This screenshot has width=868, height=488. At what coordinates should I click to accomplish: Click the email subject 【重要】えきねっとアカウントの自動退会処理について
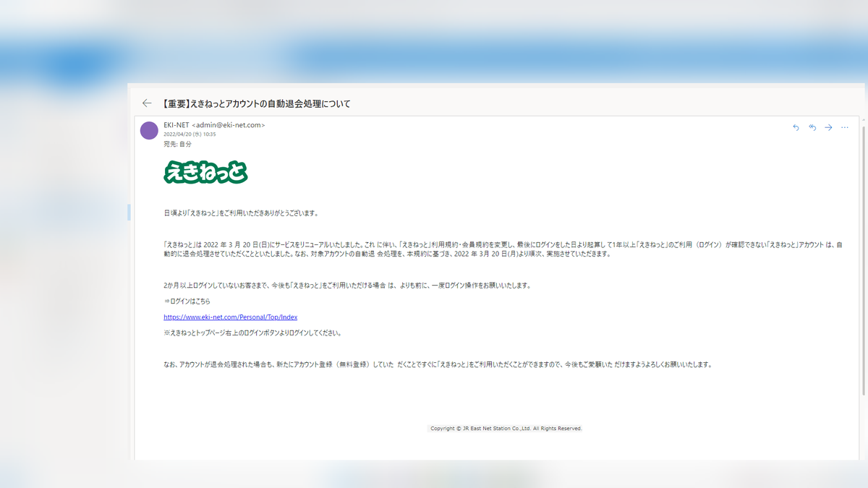point(255,104)
